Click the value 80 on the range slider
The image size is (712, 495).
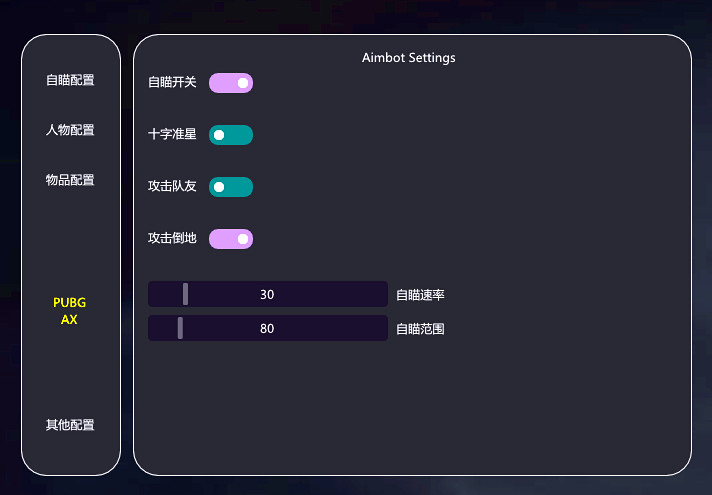[267, 328]
